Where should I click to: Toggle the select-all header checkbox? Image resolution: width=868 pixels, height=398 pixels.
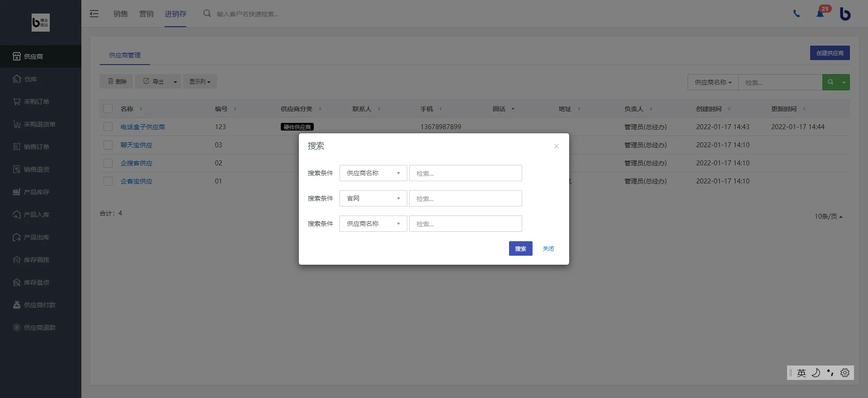(x=108, y=108)
